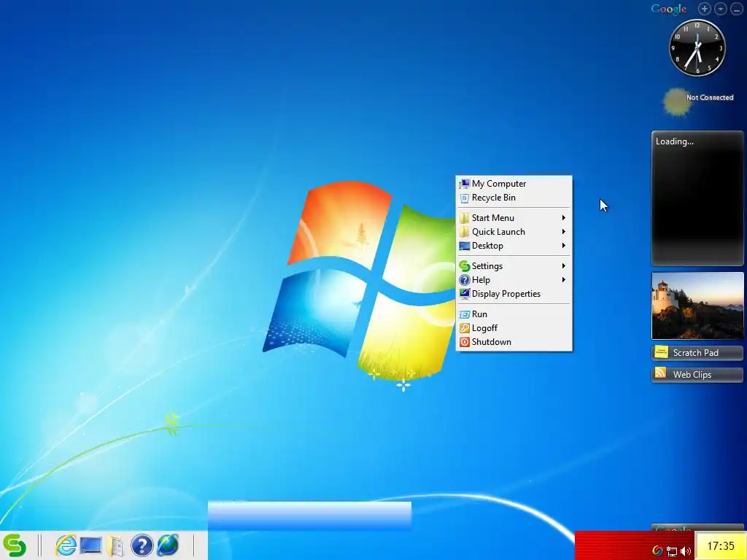Select My Computer from the menu
Image resolution: width=747 pixels, height=560 pixels.
pos(514,184)
